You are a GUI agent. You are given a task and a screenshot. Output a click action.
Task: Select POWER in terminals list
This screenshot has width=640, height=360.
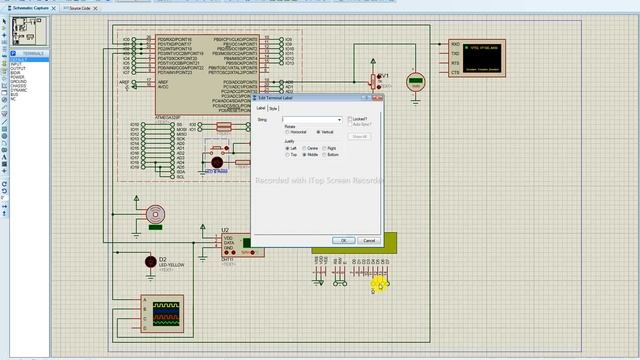click(17, 77)
